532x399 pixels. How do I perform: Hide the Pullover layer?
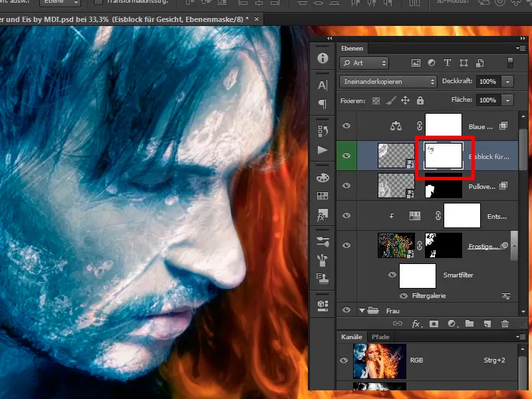(346, 186)
